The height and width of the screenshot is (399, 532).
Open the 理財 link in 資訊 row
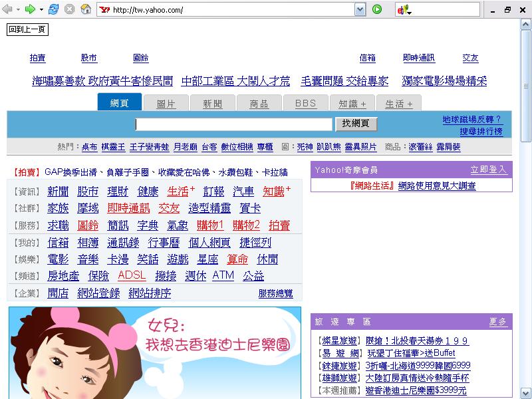[118, 192]
